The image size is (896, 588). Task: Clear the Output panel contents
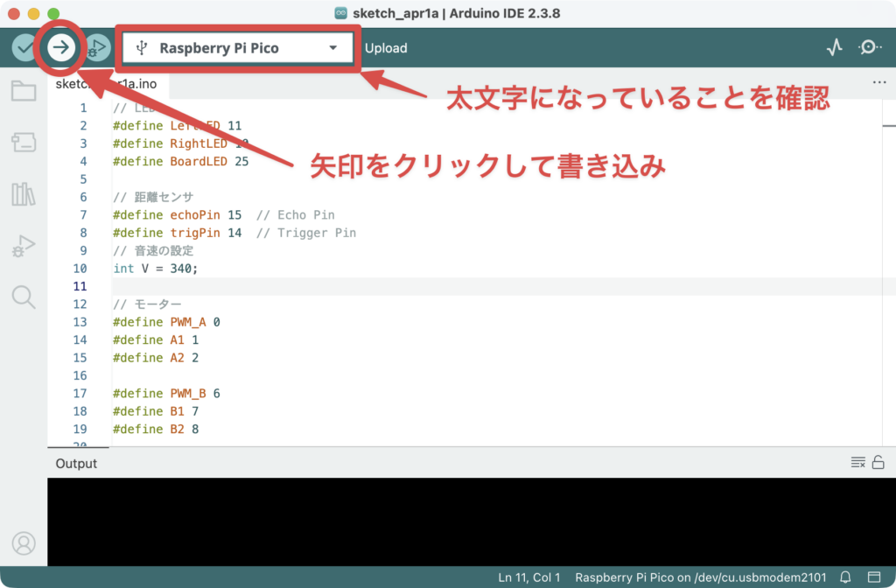857,463
